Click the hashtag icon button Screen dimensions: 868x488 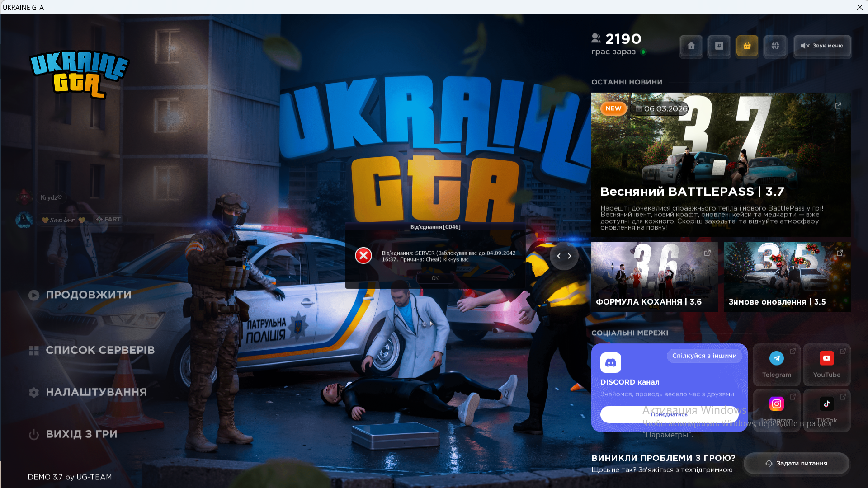point(719,46)
